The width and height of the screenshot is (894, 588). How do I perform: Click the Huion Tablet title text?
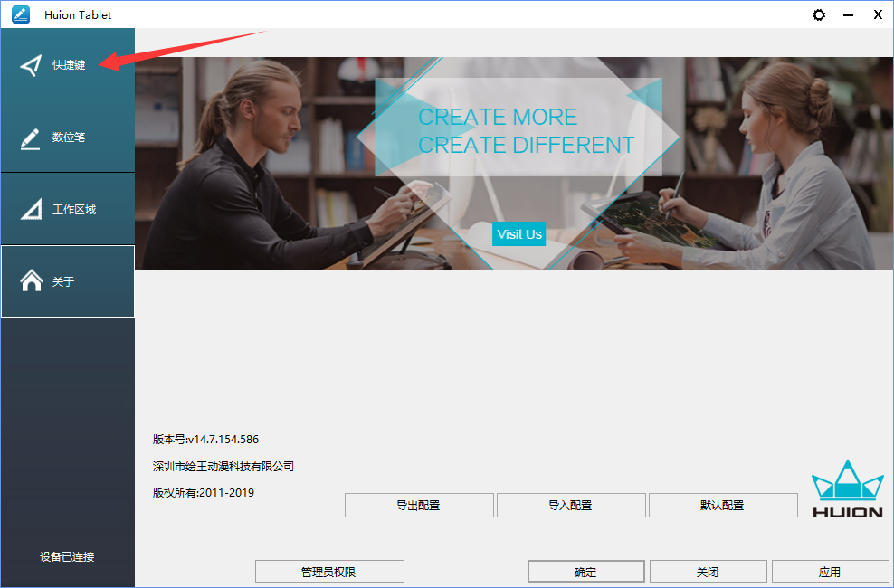coord(78,14)
